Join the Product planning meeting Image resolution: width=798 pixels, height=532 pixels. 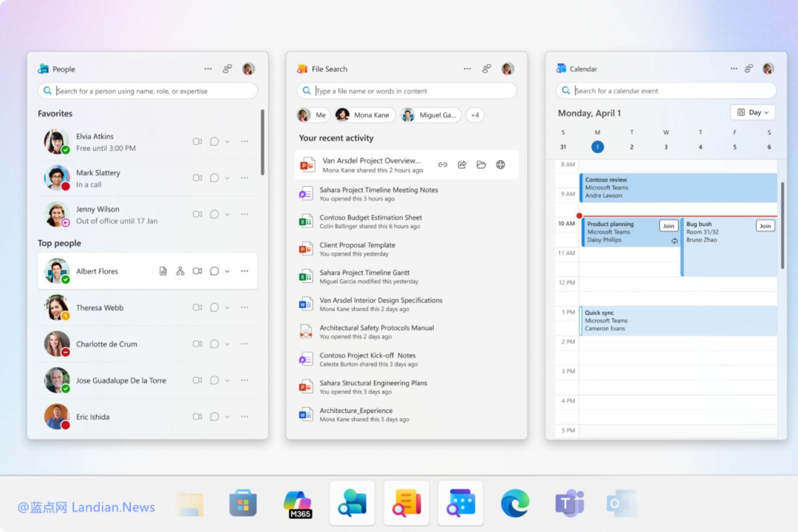point(668,226)
